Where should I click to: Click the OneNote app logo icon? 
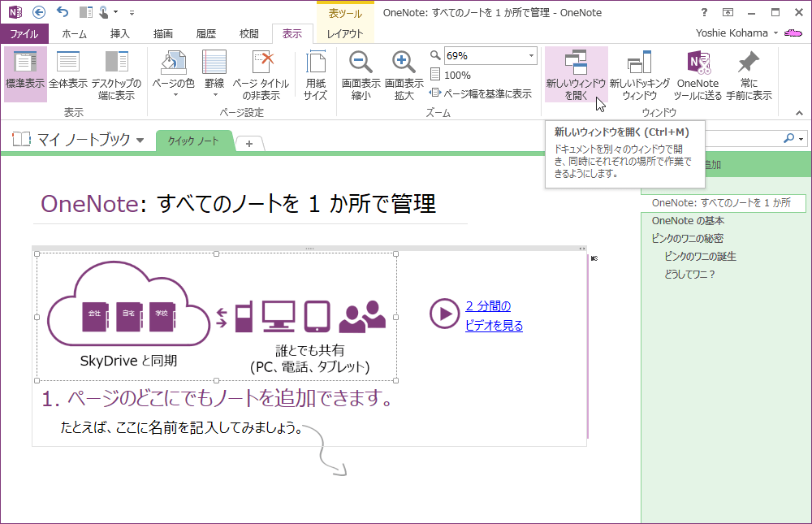point(15,12)
